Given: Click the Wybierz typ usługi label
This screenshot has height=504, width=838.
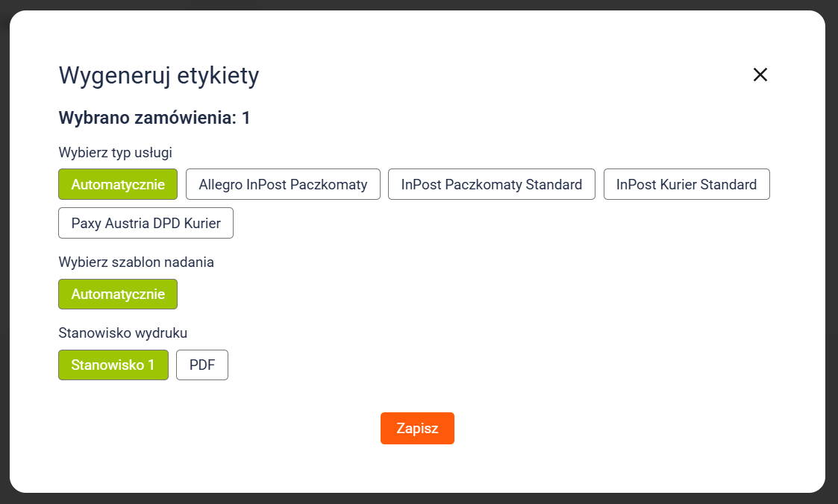Looking at the screenshot, I should point(115,153).
